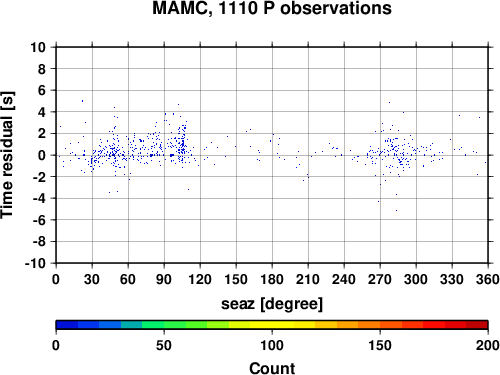Viewport: 500px width, 375px height.
Task: Click the lowest outlier point near -5 s at 285 degrees
Action: tap(396, 210)
